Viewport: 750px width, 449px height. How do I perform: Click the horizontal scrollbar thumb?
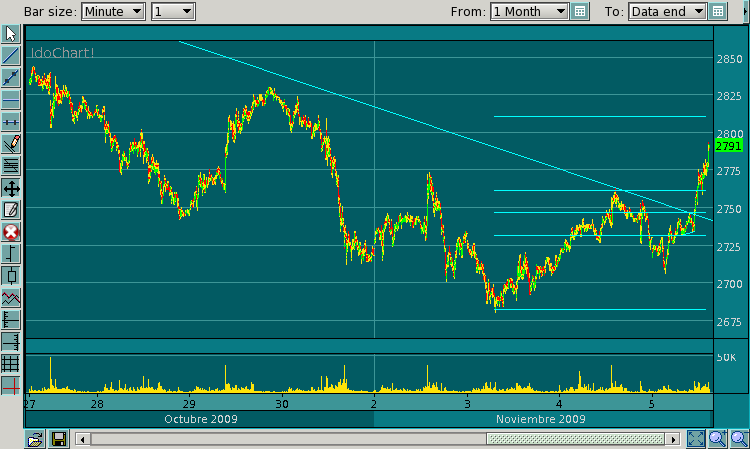coord(575,439)
